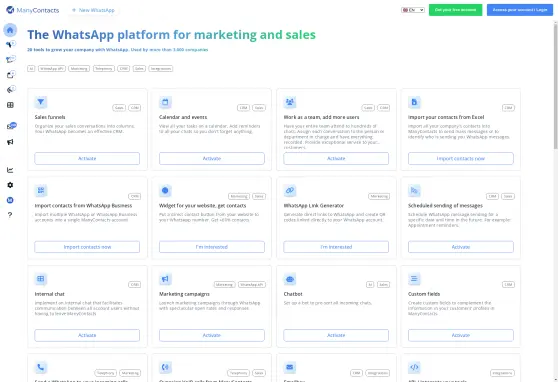558x382 pixels.
Task: Click the website widget circle icon
Action: [165, 190]
